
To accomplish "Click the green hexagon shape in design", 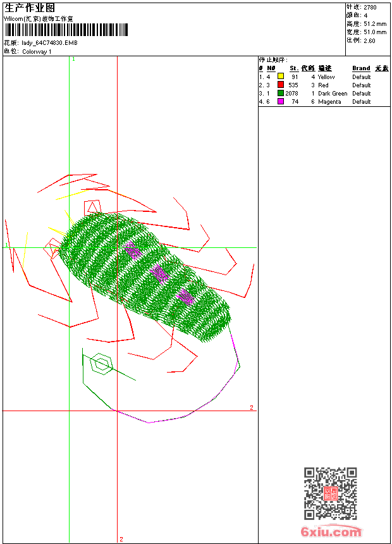I will click(x=101, y=364).
